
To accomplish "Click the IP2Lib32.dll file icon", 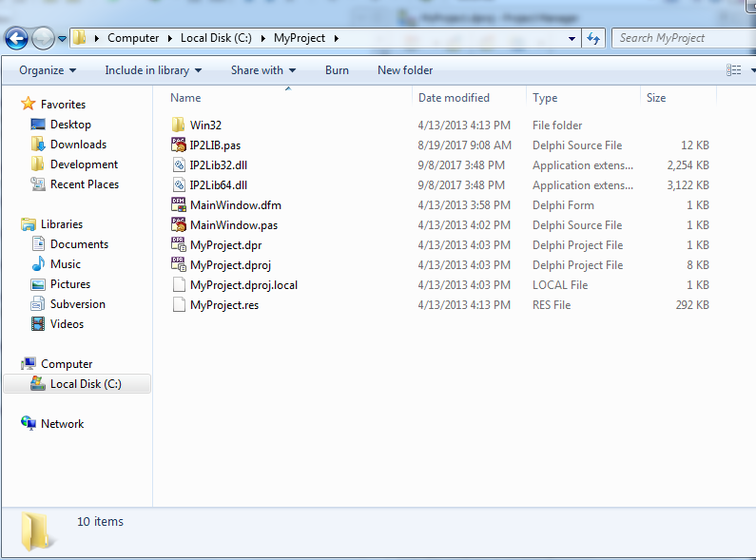I will coord(178,165).
